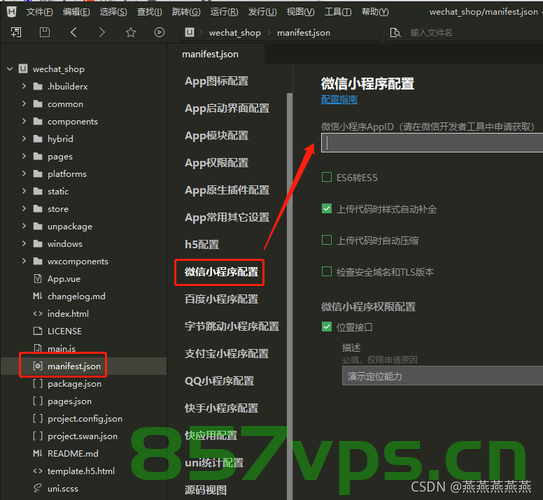Click the .hbuilderx folder icon
This screenshot has width=543, height=500.
pos(38,86)
